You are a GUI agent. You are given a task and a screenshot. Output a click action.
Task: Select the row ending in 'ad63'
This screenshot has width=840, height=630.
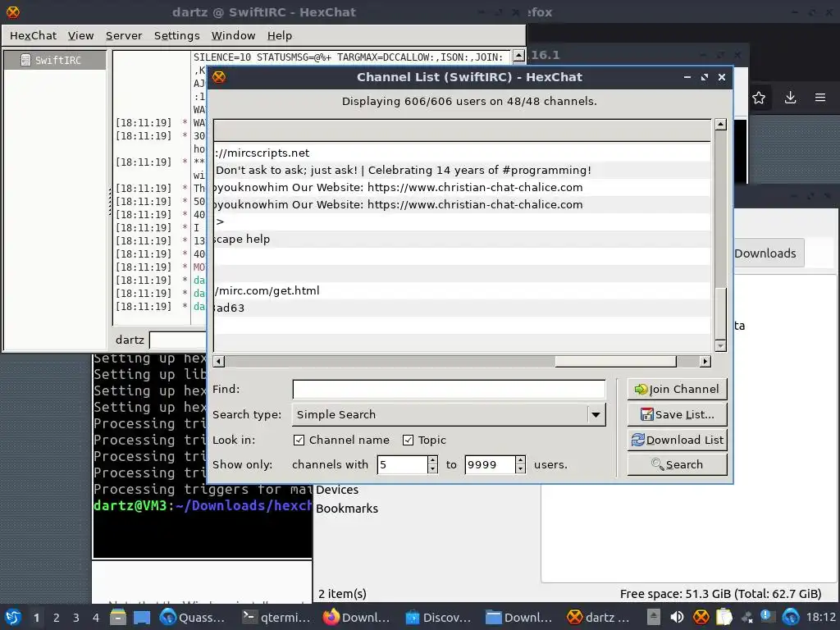462,308
